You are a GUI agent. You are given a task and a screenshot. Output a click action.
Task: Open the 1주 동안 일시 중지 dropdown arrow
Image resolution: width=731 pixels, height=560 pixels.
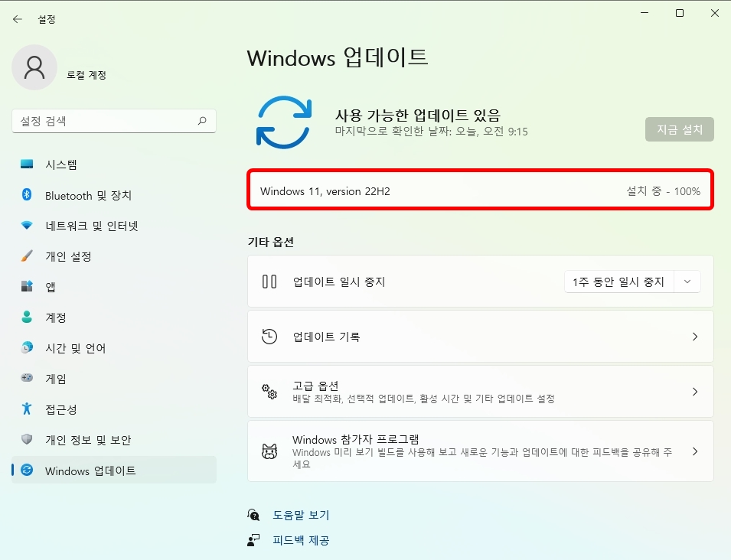coord(687,282)
